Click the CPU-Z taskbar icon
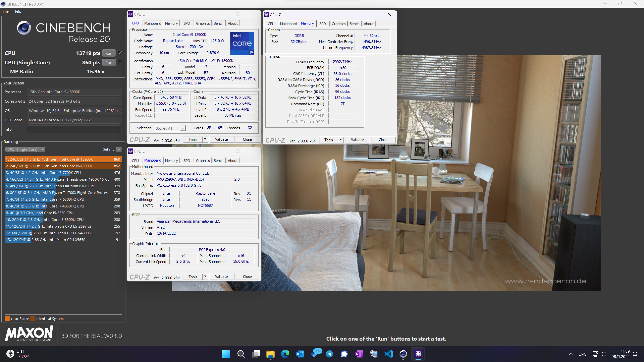This screenshot has height=362, width=644. coord(418,354)
